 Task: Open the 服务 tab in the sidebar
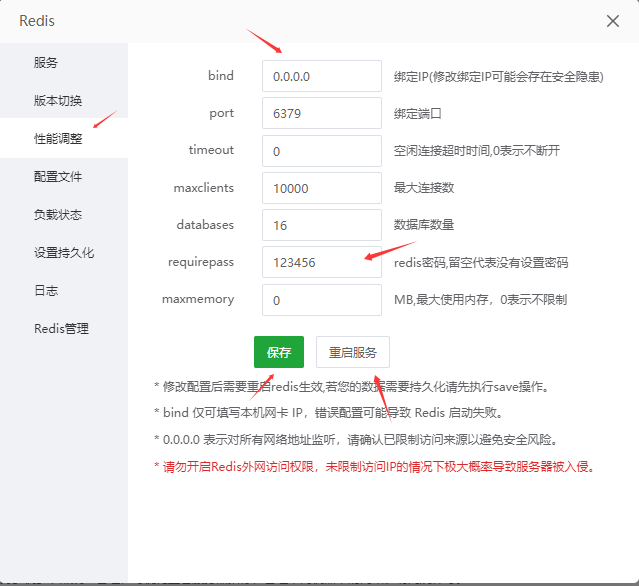coord(46,62)
